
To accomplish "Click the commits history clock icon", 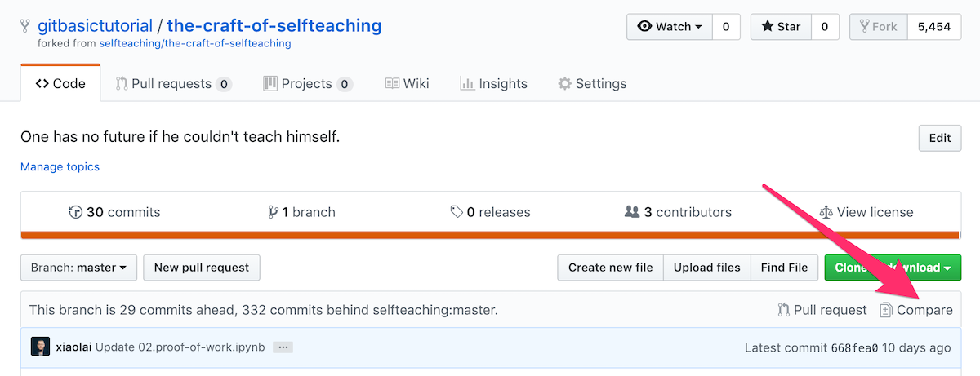I will (76, 212).
